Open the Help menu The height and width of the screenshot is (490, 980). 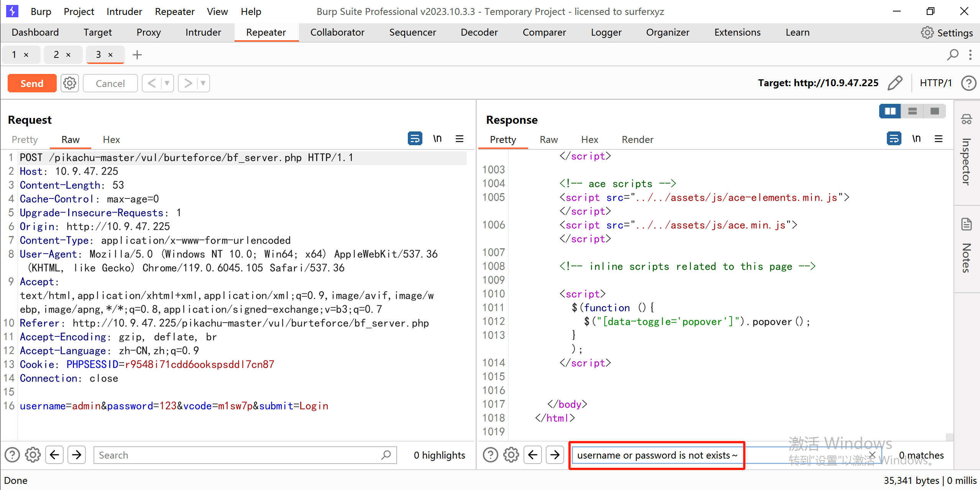pyautogui.click(x=251, y=11)
